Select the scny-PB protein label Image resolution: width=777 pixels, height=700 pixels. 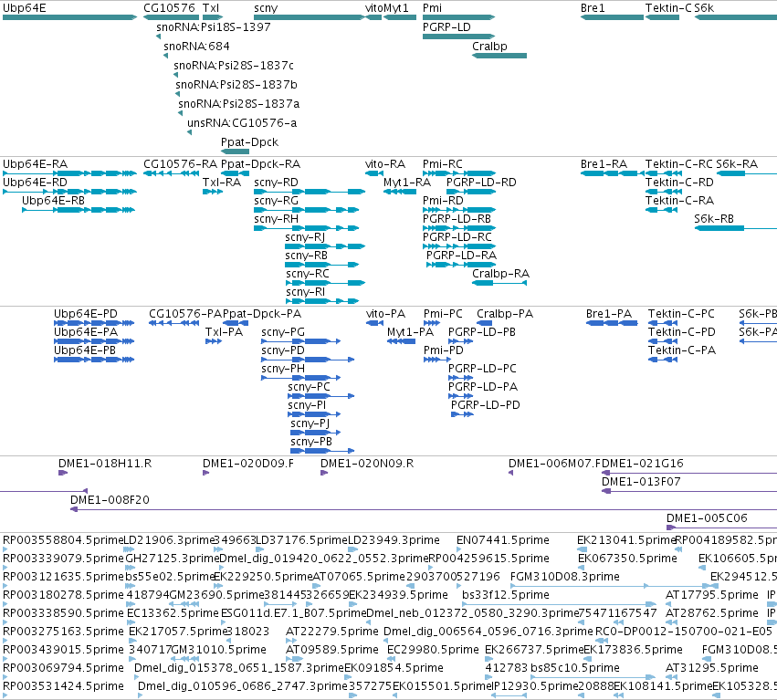pos(311,442)
